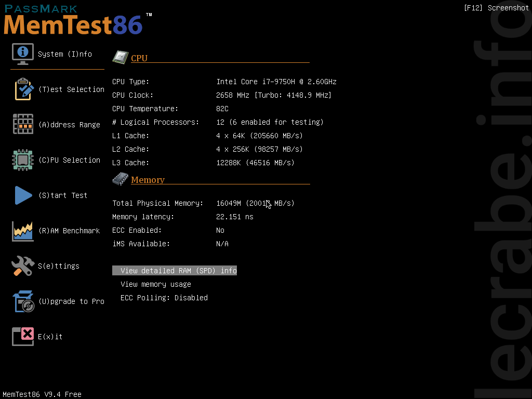This screenshot has width=532, height=399.
Task: Open the (C)PU Selection menu label
Action: click(x=69, y=160)
